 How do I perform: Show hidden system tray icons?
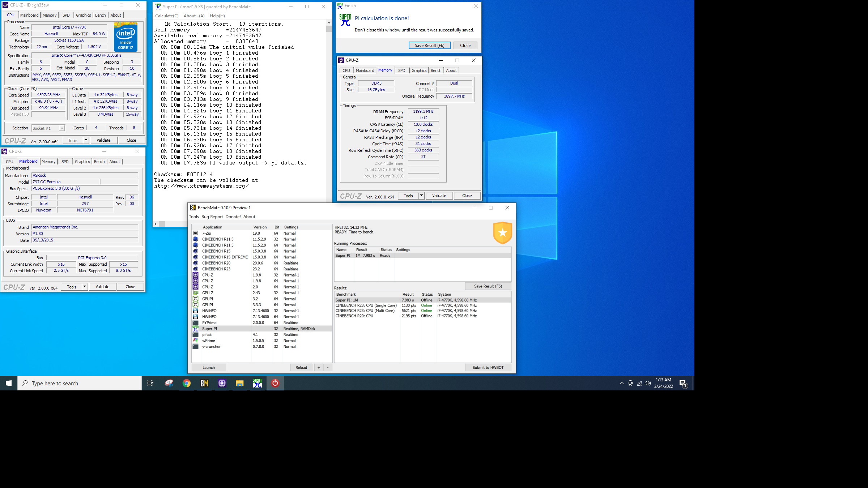[622, 383]
